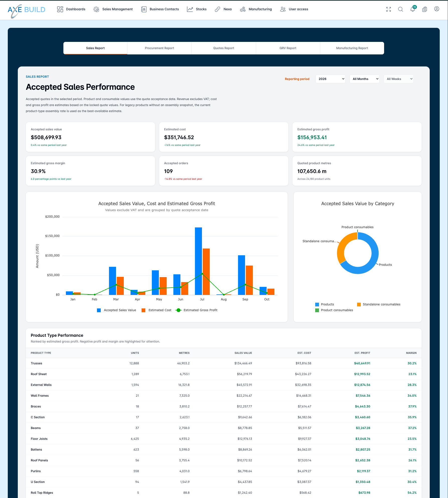Click the Business Contacts address book icon
The image size is (448, 498).
(144, 9)
